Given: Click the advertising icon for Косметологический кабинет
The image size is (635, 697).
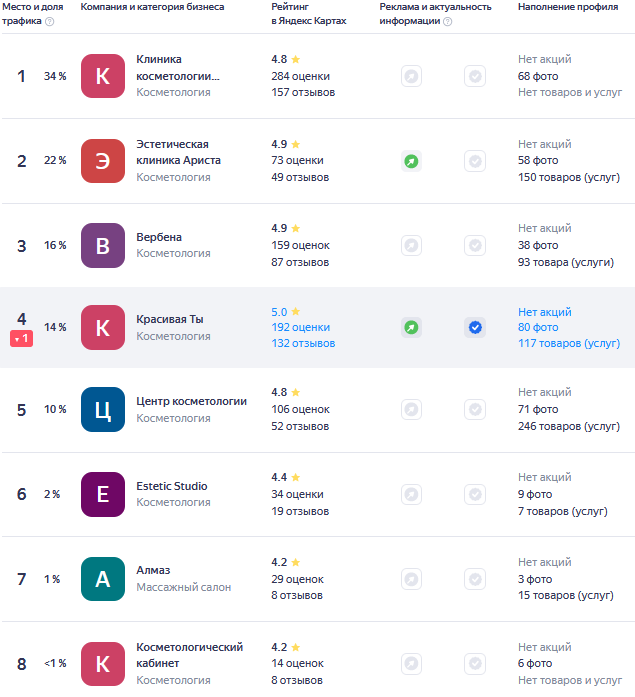Looking at the screenshot, I should [411, 664].
